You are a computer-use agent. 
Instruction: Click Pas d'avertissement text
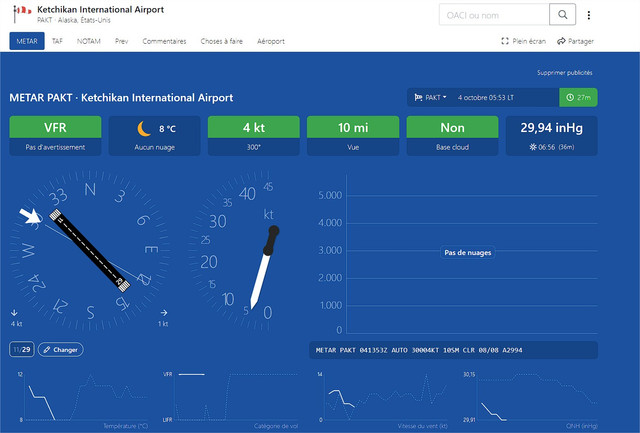56,147
